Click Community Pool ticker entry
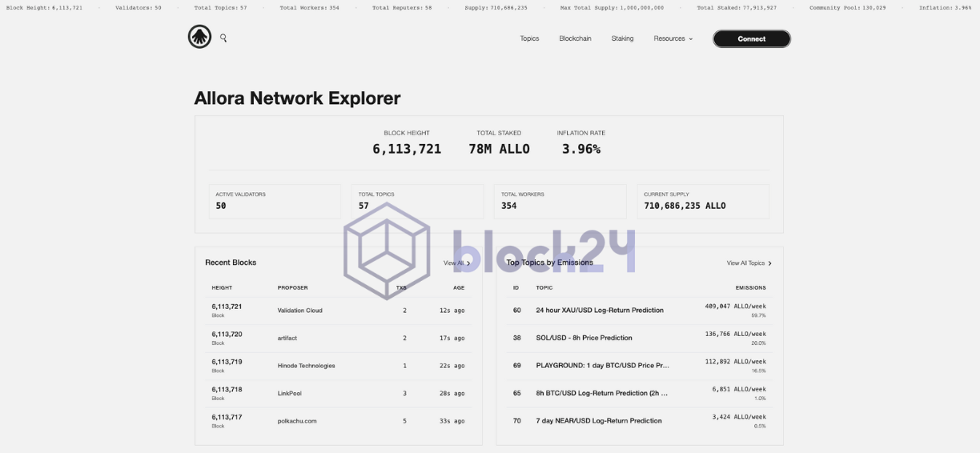Image resolution: width=980 pixels, height=453 pixels. 848,7
